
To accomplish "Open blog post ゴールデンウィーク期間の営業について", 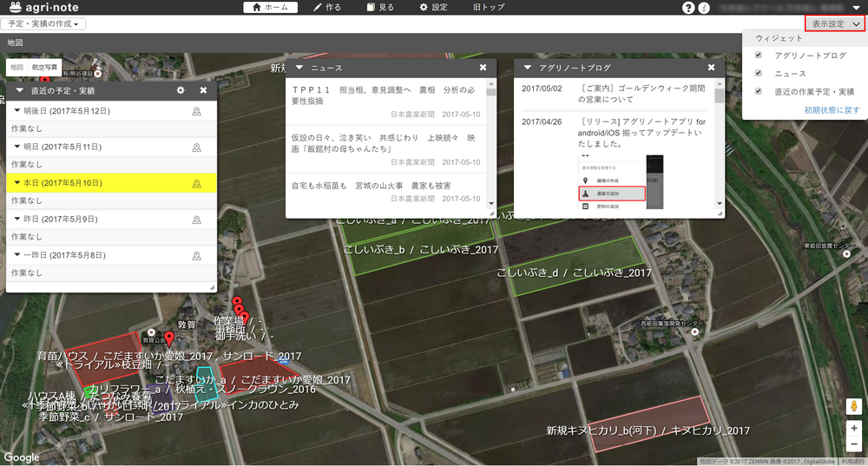I will pos(641,94).
